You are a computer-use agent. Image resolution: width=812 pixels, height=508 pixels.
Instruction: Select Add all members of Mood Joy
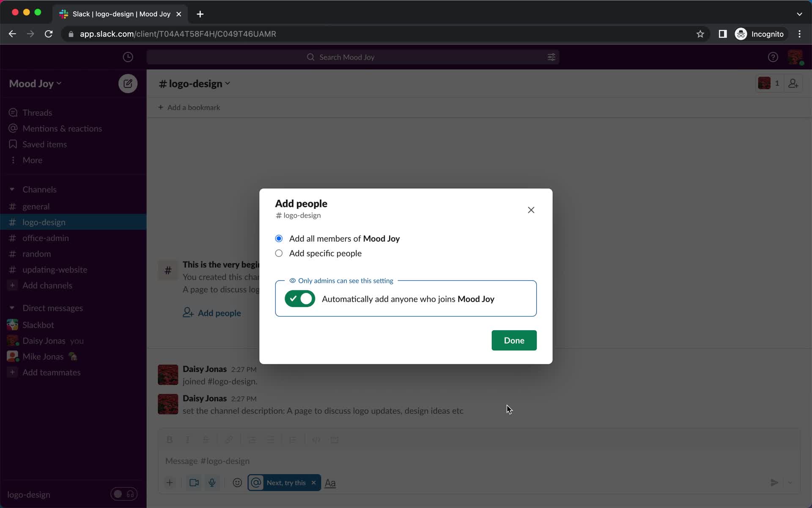279,238
